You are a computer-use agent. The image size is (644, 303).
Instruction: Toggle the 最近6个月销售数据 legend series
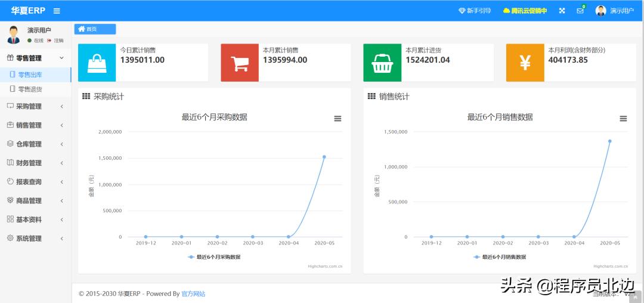500,257
